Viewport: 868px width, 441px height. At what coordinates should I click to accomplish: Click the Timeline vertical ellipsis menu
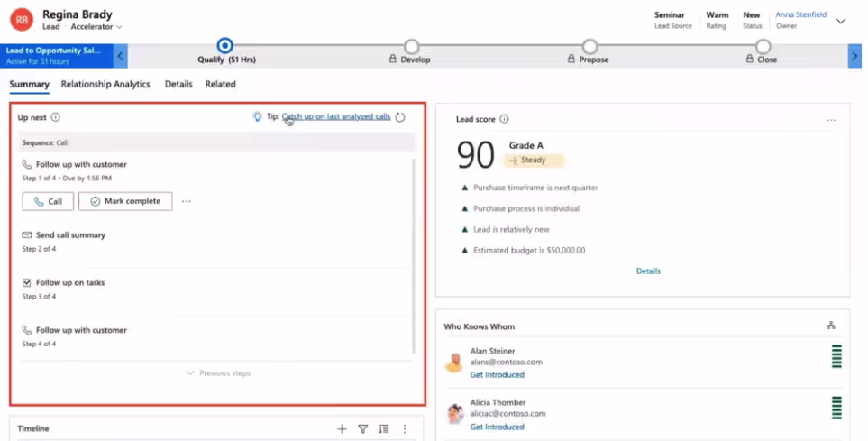pos(405,429)
